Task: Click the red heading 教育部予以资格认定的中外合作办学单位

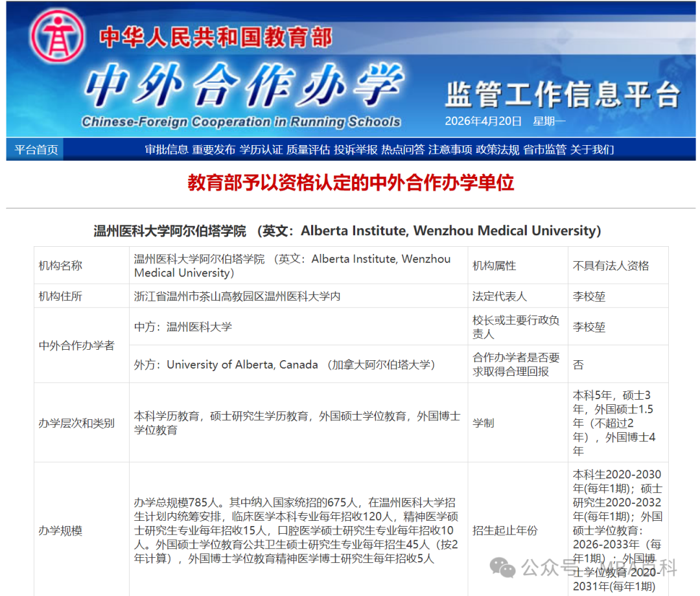Action: [x=350, y=184]
